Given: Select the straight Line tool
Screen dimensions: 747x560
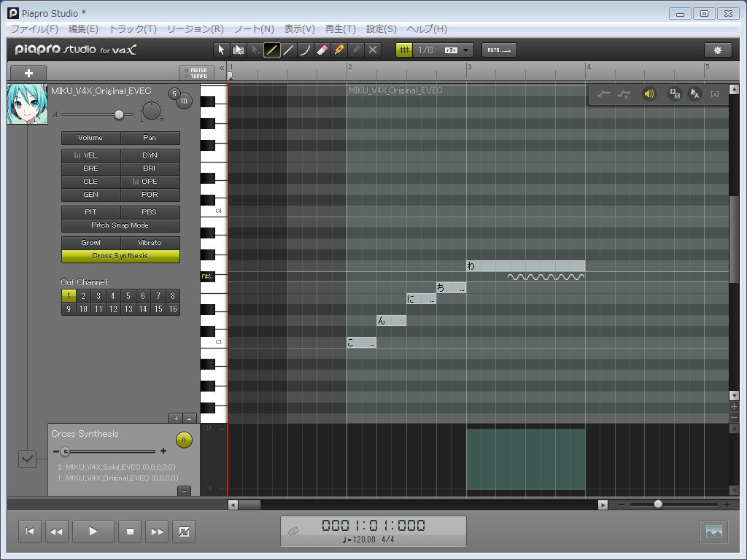Looking at the screenshot, I should click(x=288, y=50).
